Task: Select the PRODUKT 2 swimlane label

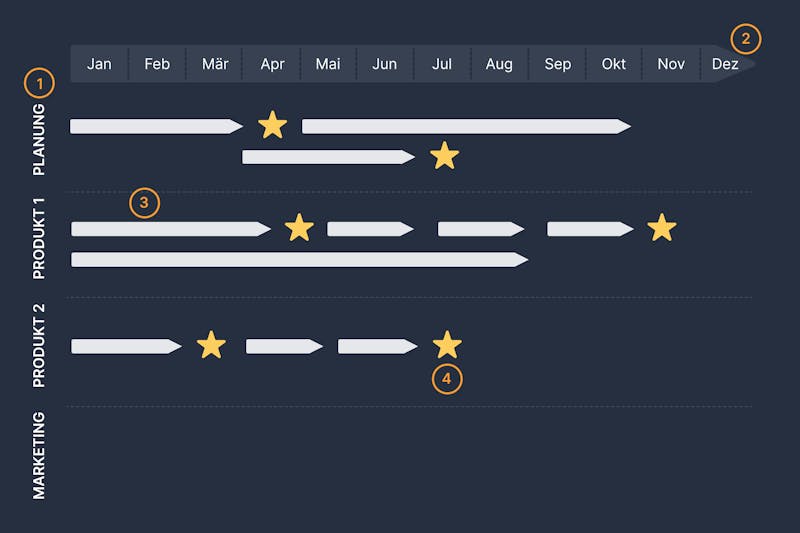Action: pyautogui.click(x=39, y=345)
